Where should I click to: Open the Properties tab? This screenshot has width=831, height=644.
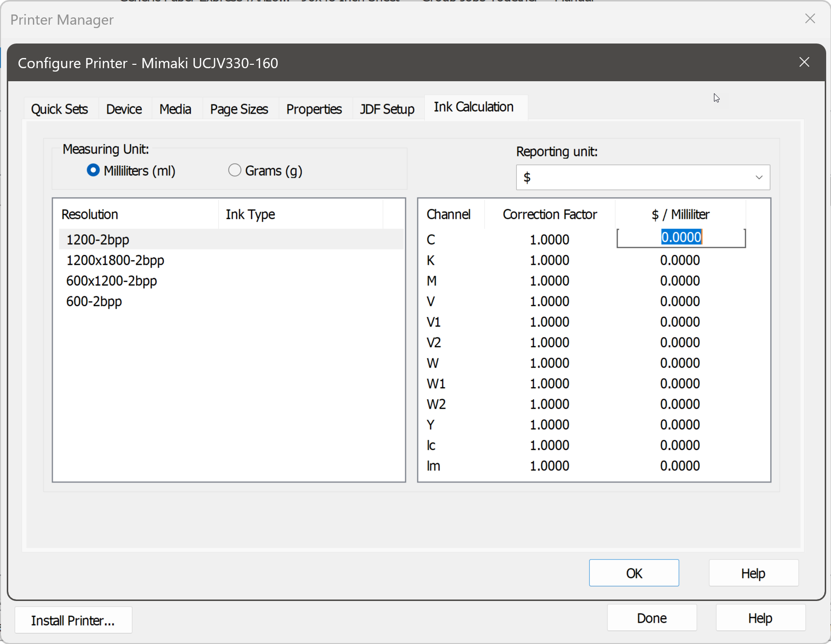[314, 109]
